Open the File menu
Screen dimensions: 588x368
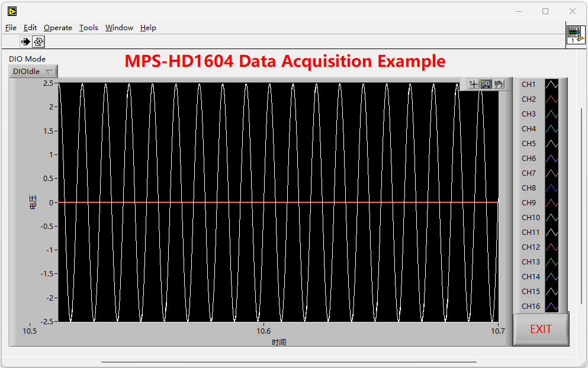click(11, 28)
